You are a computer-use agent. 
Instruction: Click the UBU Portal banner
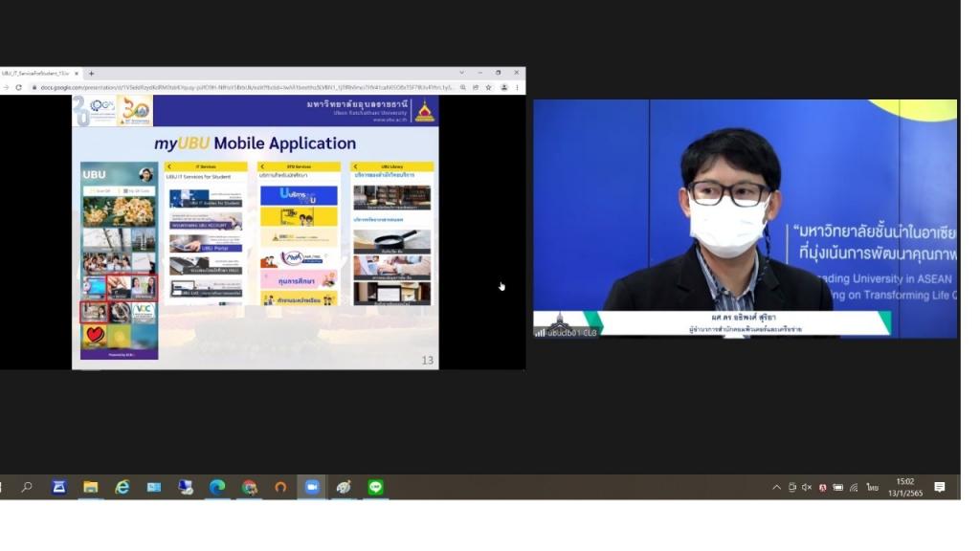pos(206,243)
